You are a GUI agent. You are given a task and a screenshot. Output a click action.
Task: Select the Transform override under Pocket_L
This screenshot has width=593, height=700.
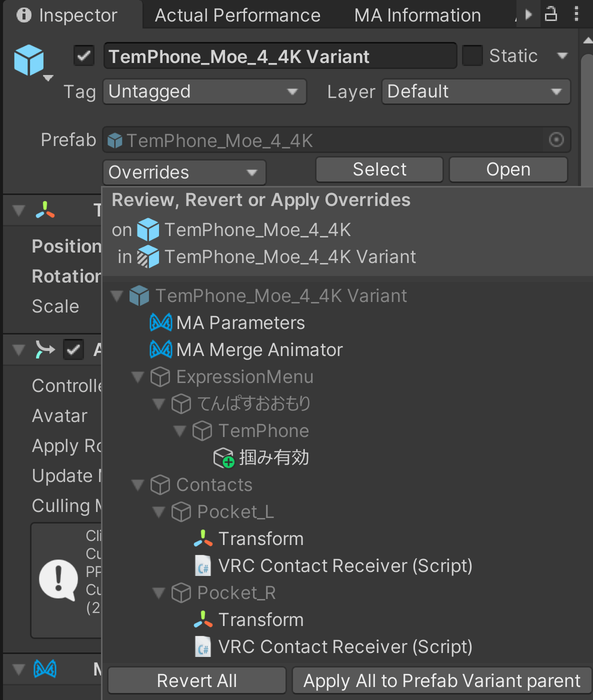click(x=261, y=539)
